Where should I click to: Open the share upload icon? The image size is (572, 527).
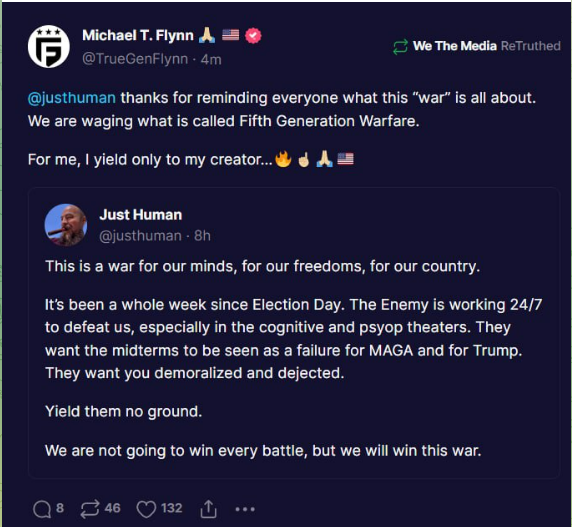click(x=208, y=509)
